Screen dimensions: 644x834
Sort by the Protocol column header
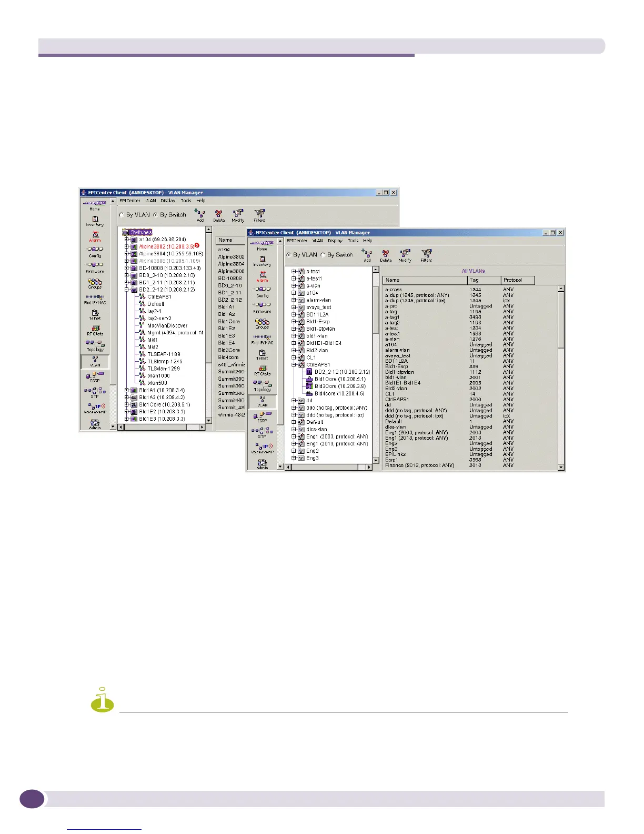click(518, 280)
